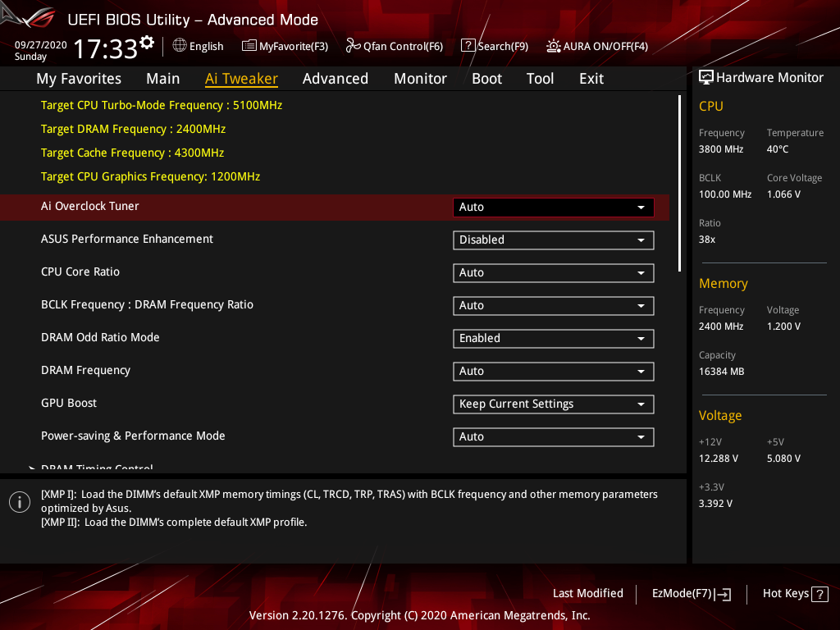Image resolution: width=840 pixels, height=630 pixels.
Task: Click the Hot Keys question mark icon
Action: point(819,594)
